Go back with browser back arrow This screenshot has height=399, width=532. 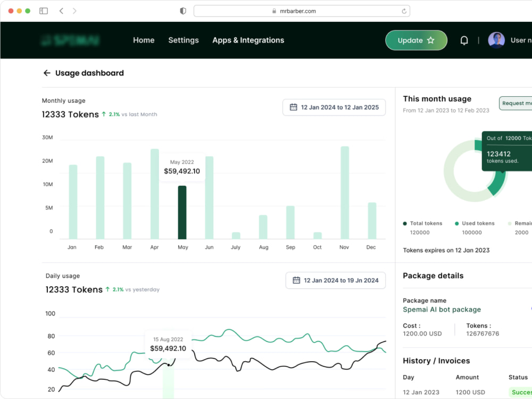61,11
